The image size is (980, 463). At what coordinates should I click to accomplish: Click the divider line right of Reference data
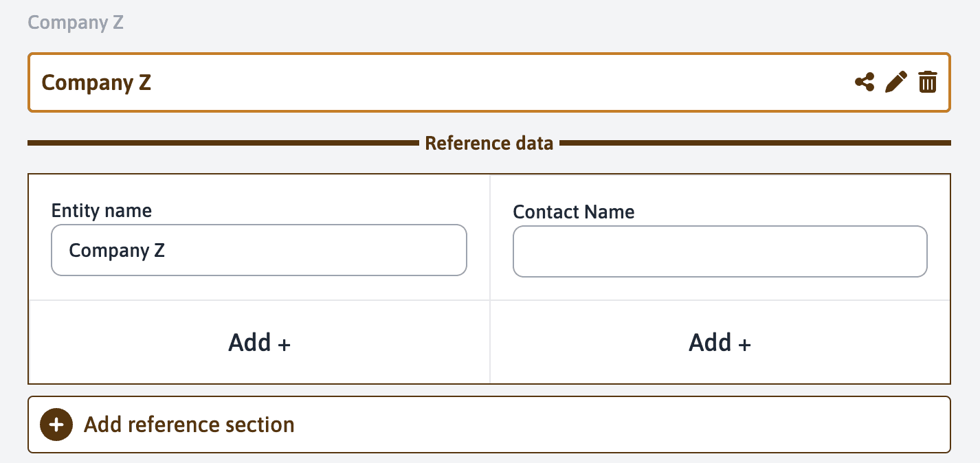756,143
